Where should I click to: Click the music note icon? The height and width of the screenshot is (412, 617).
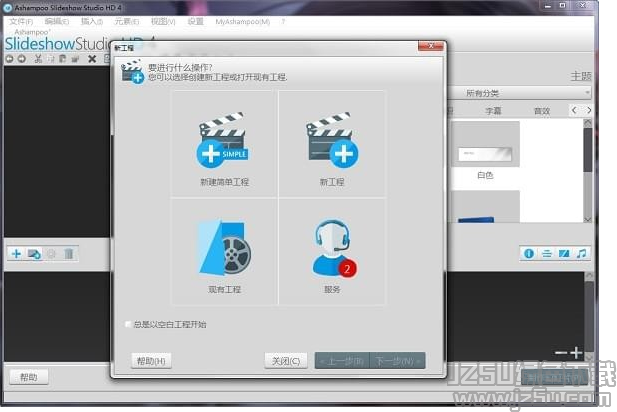[x=581, y=253]
